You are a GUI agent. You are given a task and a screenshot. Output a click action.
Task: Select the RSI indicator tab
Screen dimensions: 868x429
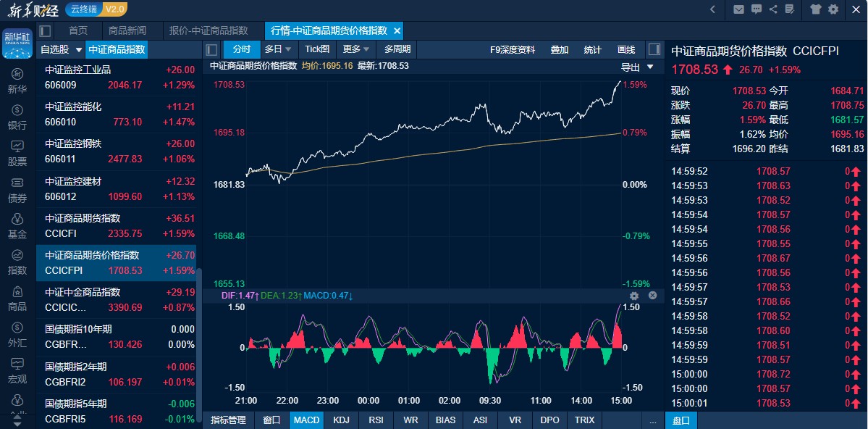pyautogui.click(x=376, y=420)
